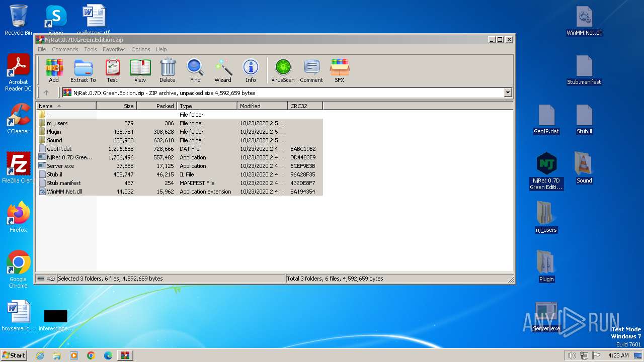Open the Favorites menu

click(114, 49)
